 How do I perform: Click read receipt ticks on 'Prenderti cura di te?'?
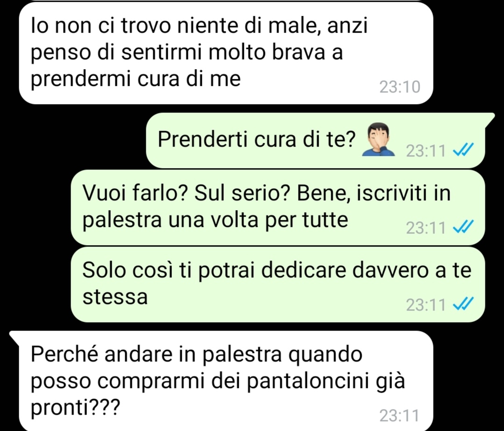[x=463, y=150]
